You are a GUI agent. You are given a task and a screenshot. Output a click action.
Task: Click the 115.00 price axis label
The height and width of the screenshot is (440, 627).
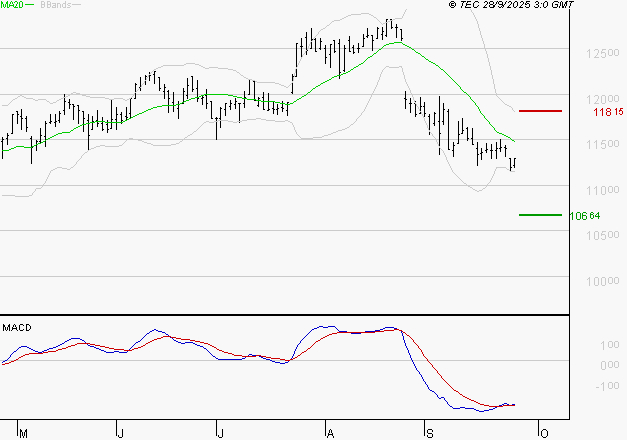(603, 144)
